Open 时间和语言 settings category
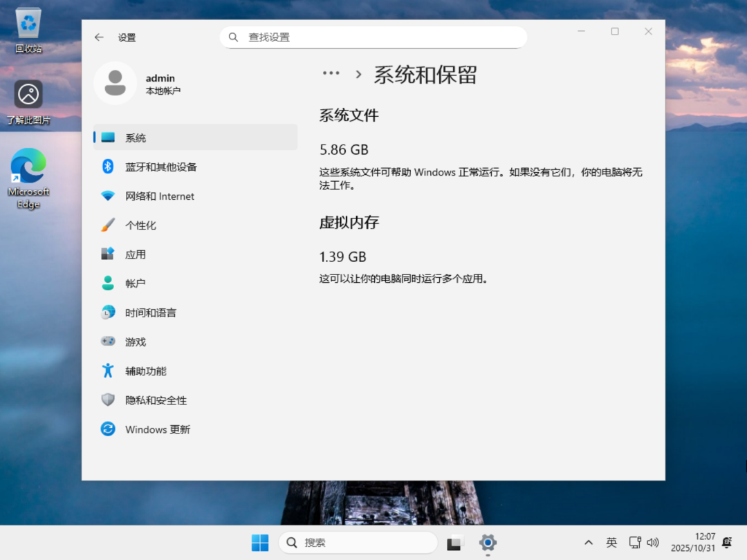 195,312
